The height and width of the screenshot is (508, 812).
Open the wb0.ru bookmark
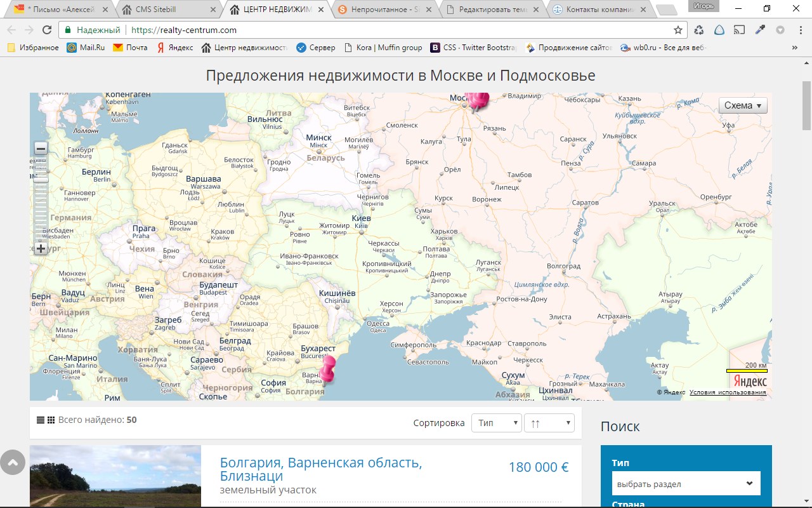[x=664, y=48]
